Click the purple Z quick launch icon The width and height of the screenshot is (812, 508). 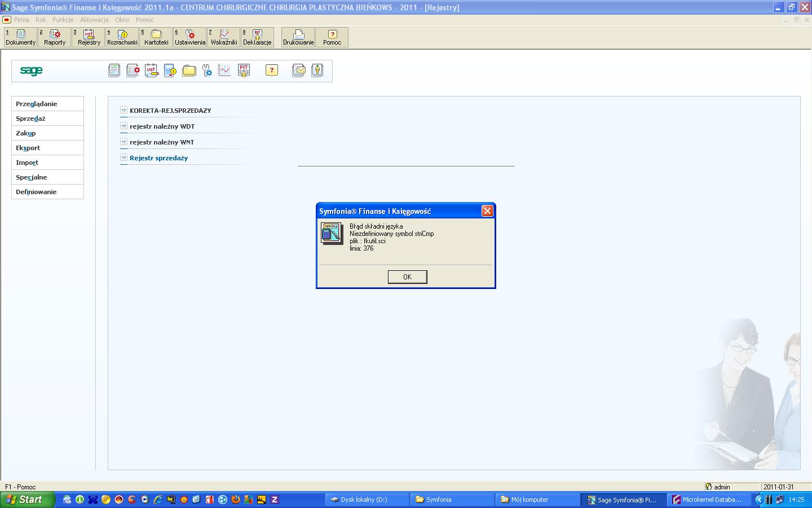pyautogui.click(x=275, y=500)
